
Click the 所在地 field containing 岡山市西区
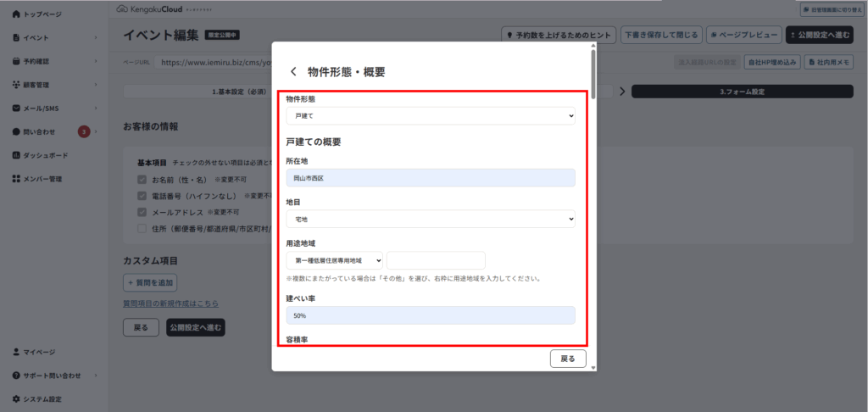point(431,178)
